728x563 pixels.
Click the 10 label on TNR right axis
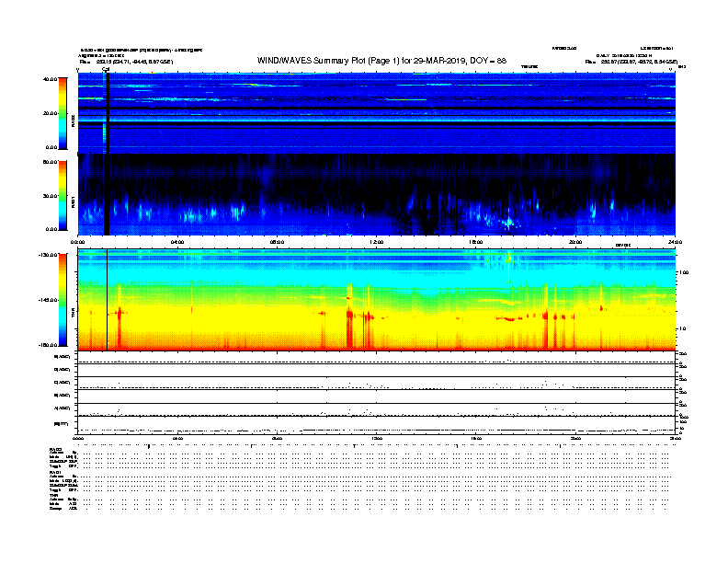click(x=682, y=329)
